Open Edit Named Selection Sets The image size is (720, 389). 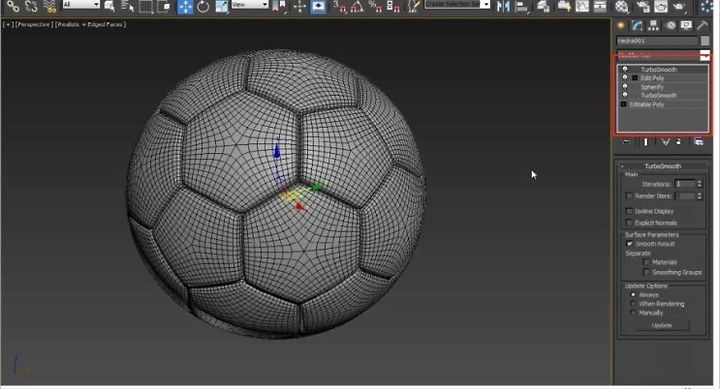point(413,6)
